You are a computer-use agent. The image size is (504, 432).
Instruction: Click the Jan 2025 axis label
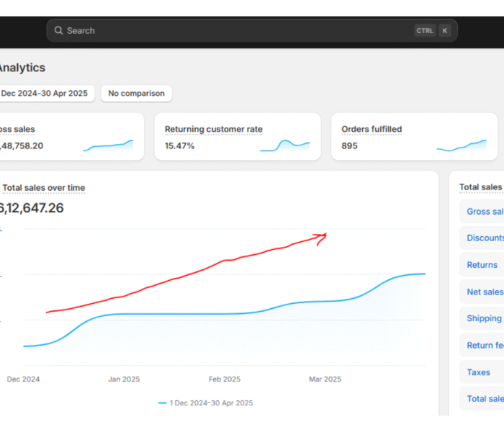[124, 379]
